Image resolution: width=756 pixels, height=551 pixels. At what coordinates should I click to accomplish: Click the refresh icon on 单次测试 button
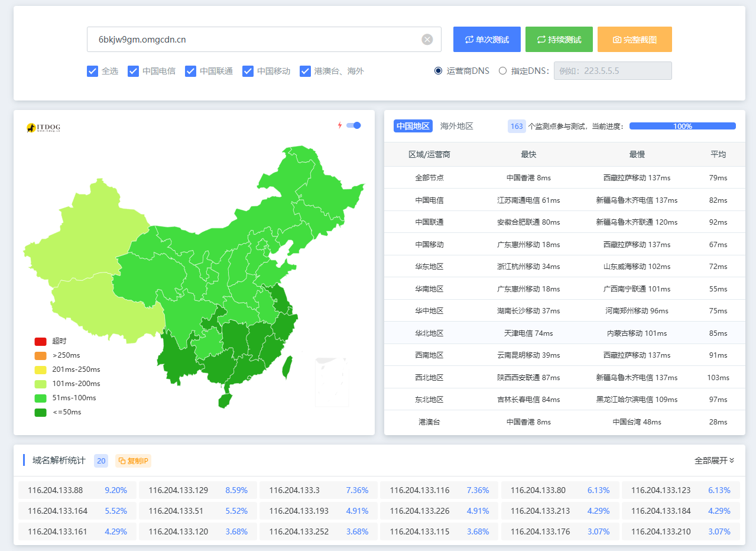[x=469, y=40]
